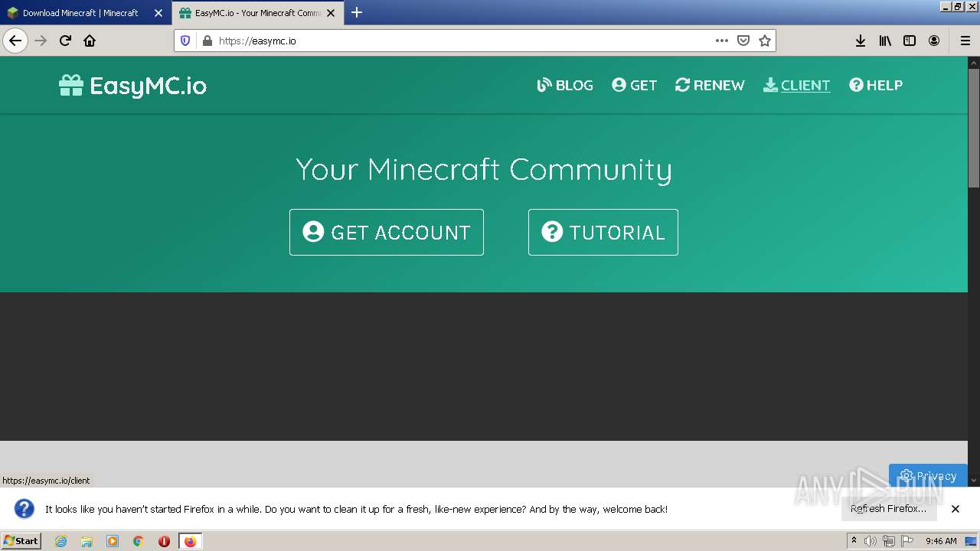Viewport: 980px width, 551px height.
Task: Open a new tab with plus button
Action: pyautogui.click(x=357, y=12)
